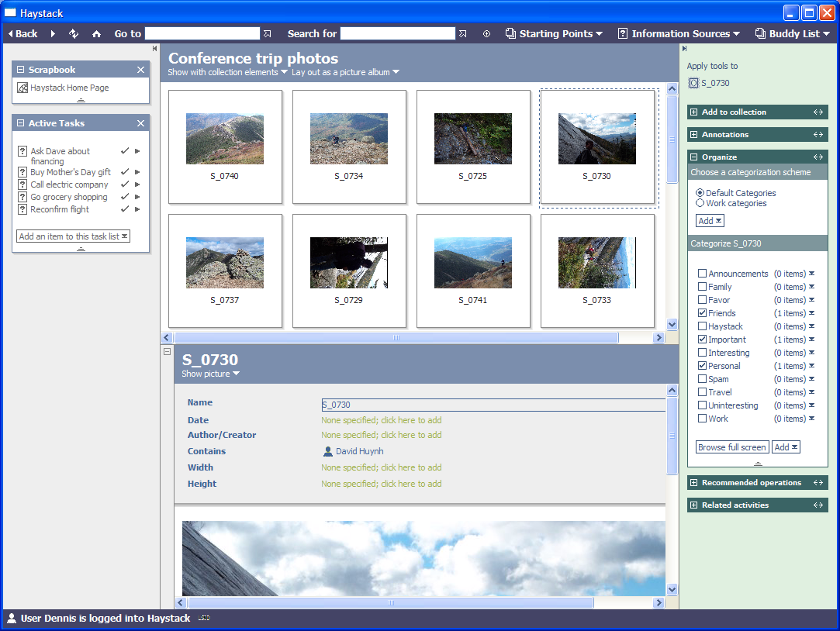The height and width of the screenshot is (631, 840).
Task: Open the Add an item to this task list dropdown
Action: [x=73, y=236]
